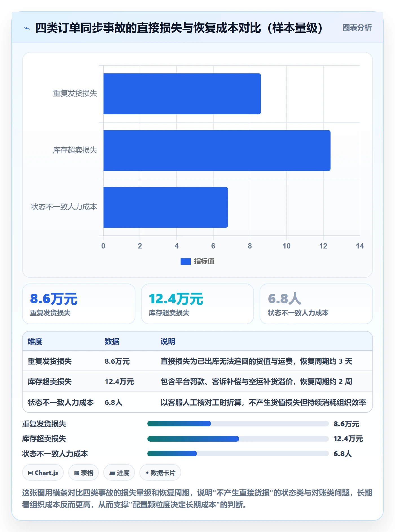Click the description starting 以客服人工核对工时折算

click(263, 402)
